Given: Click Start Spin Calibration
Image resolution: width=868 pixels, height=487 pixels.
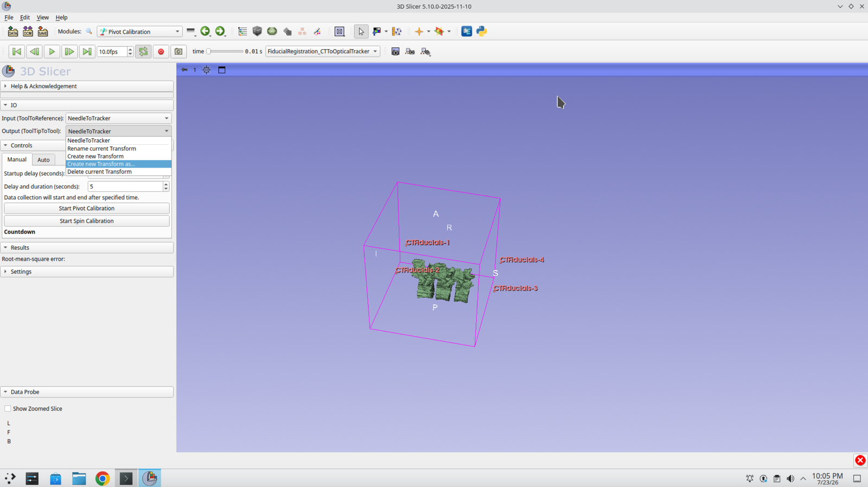Looking at the screenshot, I should pos(87,221).
